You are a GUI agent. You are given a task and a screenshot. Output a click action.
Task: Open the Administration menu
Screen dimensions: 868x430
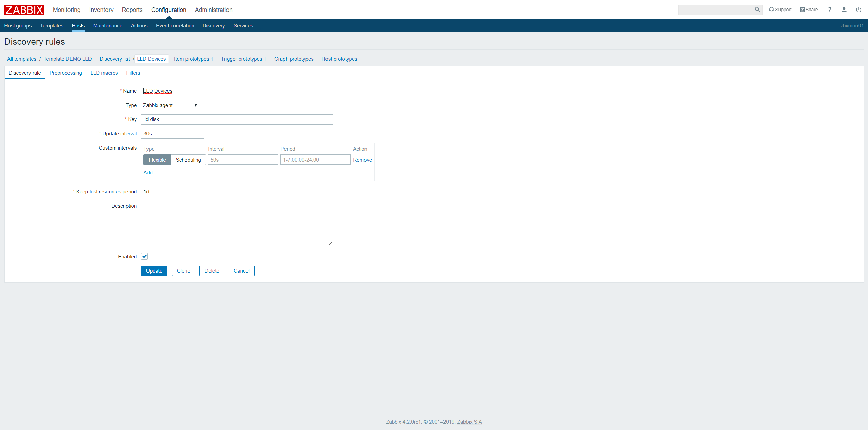214,10
